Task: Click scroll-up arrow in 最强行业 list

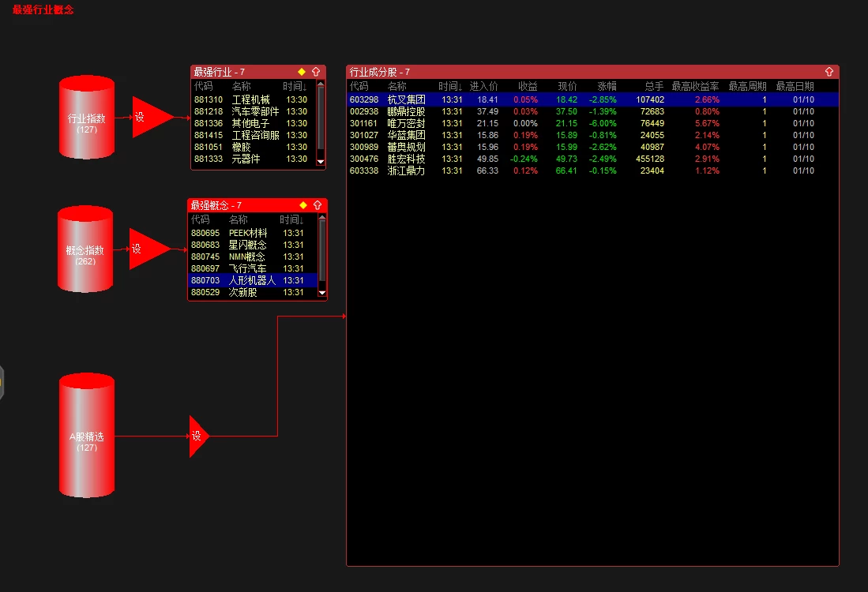Action: click(x=321, y=84)
